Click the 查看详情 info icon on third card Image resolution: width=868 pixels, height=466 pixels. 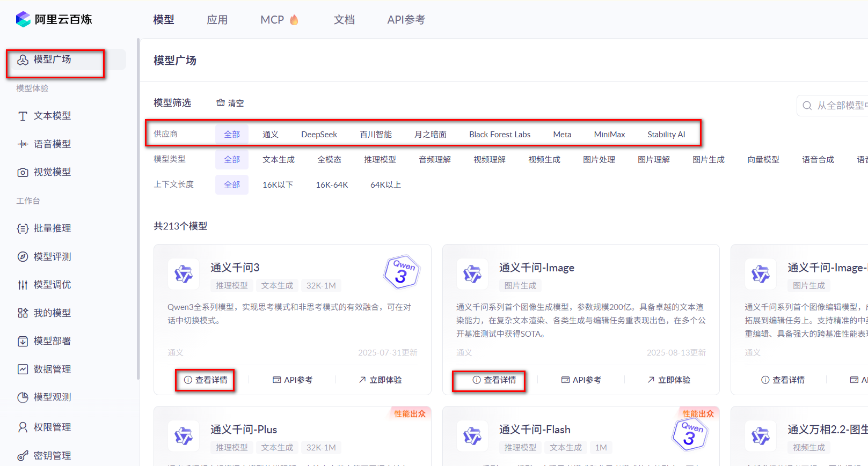[x=765, y=380]
